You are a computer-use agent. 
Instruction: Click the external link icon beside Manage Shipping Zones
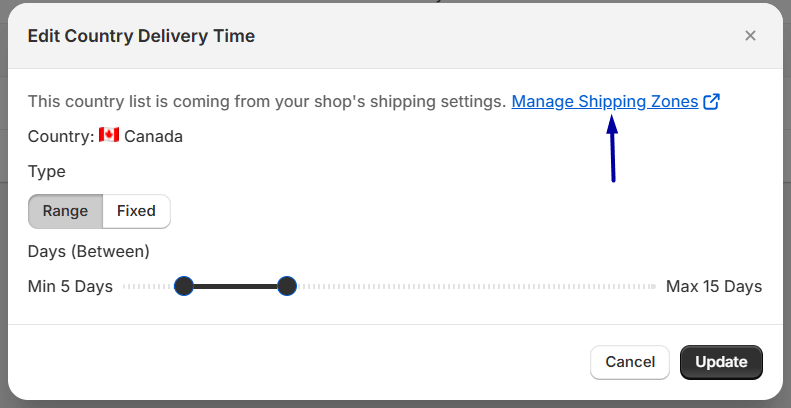(712, 101)
